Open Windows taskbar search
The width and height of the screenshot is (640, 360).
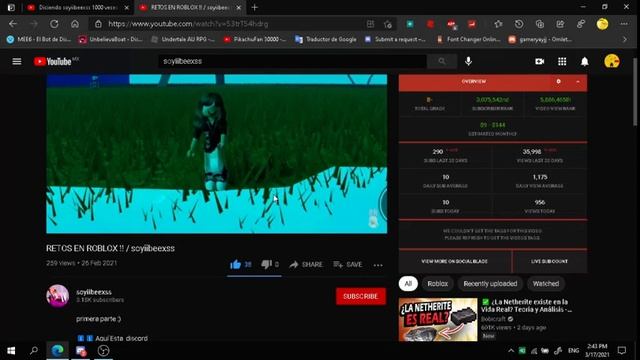(x=34, y=351)
